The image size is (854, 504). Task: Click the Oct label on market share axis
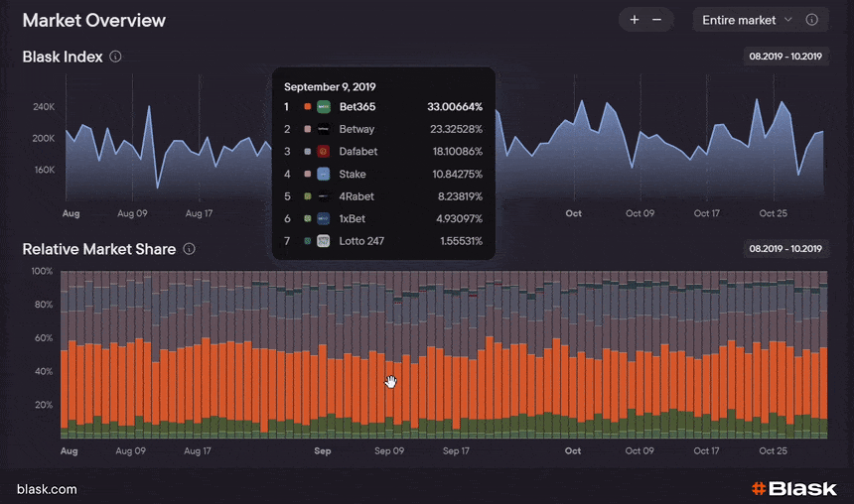click(x=573, y=450)
